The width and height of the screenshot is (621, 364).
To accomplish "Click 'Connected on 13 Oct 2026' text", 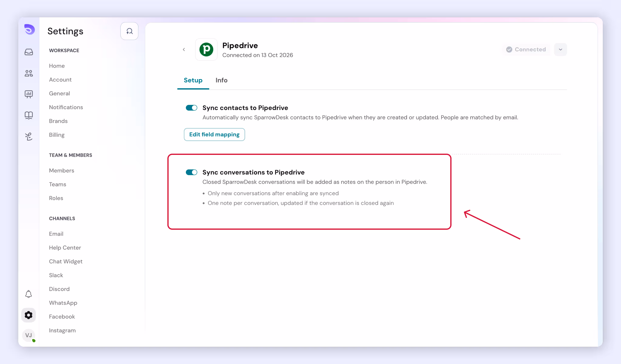I will pyautogui.click(x=258, y=55).
